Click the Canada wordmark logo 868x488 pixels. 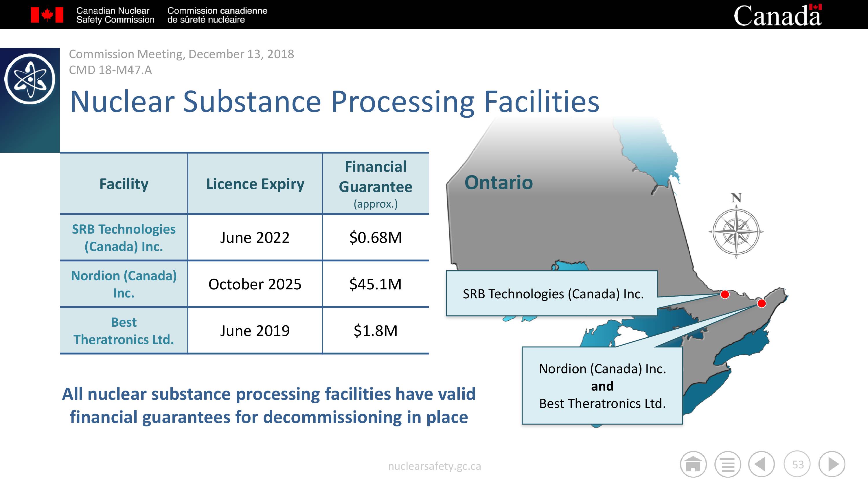[778, 15]
